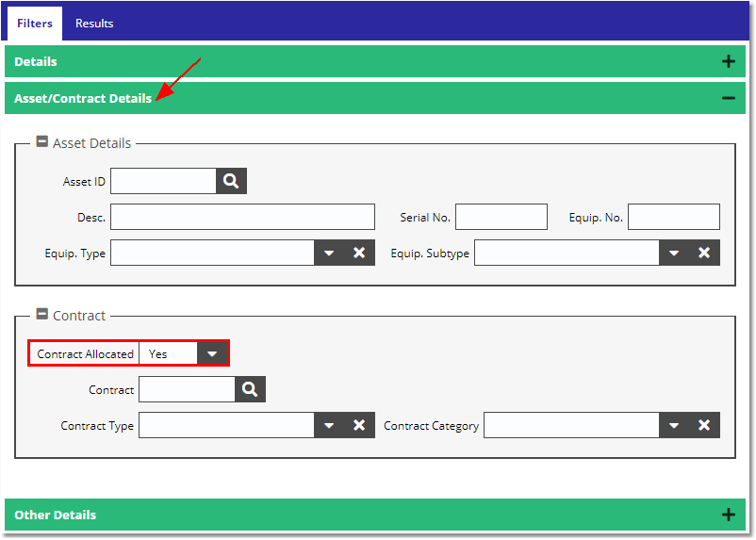Click the Equip. Type combo text box

(213, 253)
